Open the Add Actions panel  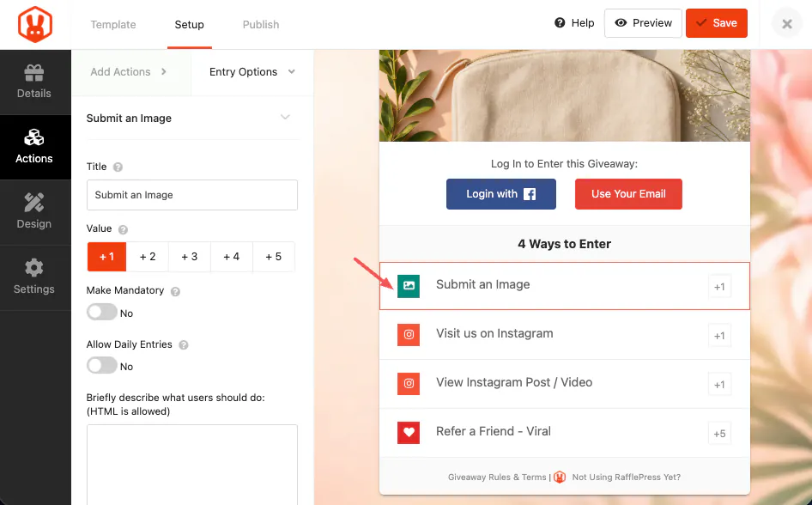(131, 72)
